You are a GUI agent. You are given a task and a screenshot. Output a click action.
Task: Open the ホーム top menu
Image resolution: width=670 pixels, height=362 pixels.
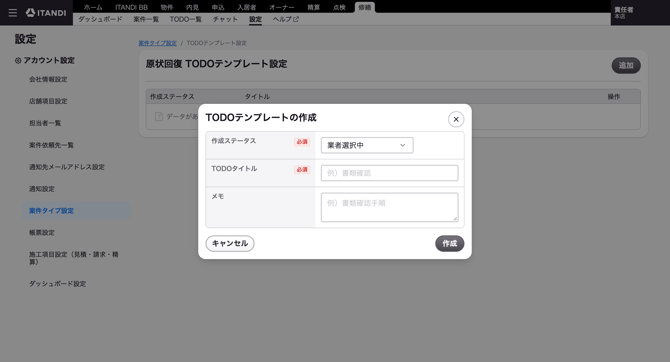[x=93, y=7]
